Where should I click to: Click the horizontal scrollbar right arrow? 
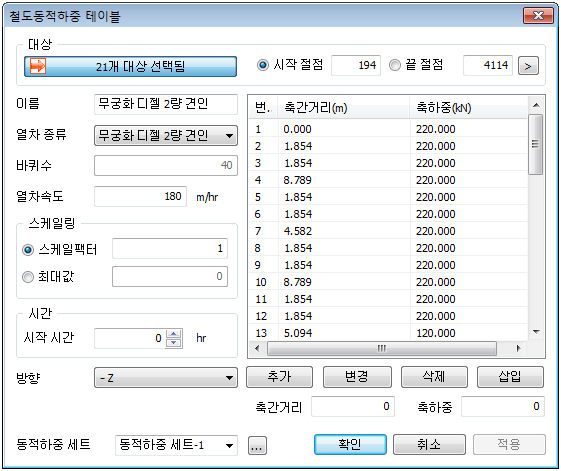coord(518,348)
